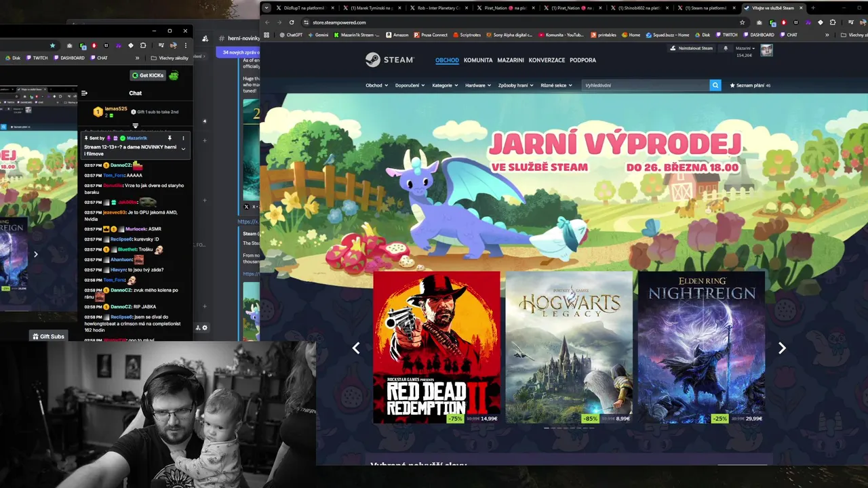Switch to the (1) Marek Tyminski tab
Screen dimensions: 868x488
point(370,8)
